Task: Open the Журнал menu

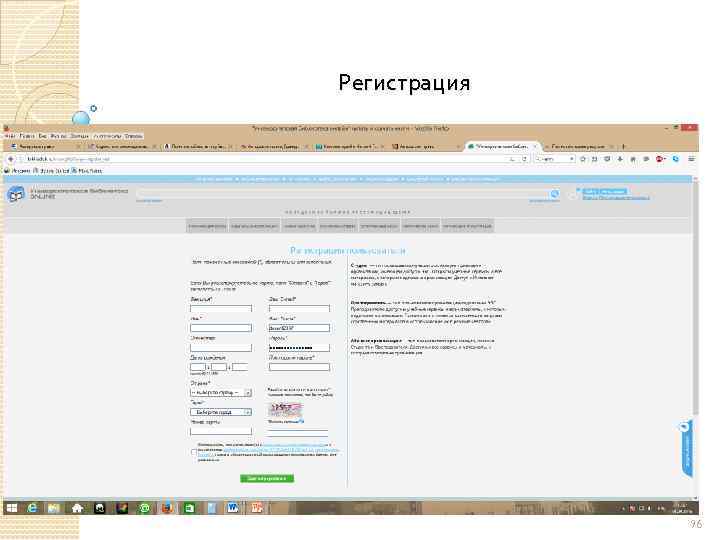Action: click(x=58, y=136)
